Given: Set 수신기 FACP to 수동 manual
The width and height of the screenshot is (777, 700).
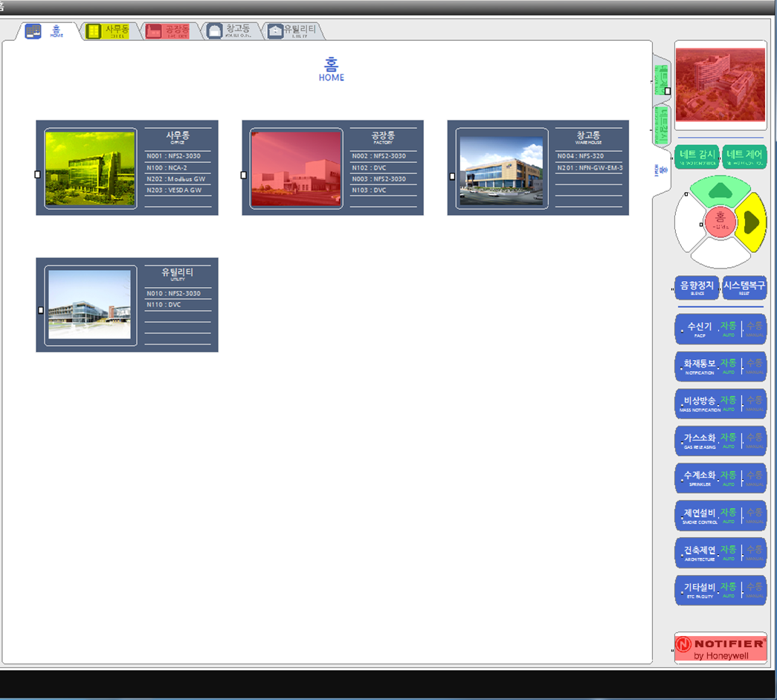Looking at the screenshot, I should pos(754,328).
